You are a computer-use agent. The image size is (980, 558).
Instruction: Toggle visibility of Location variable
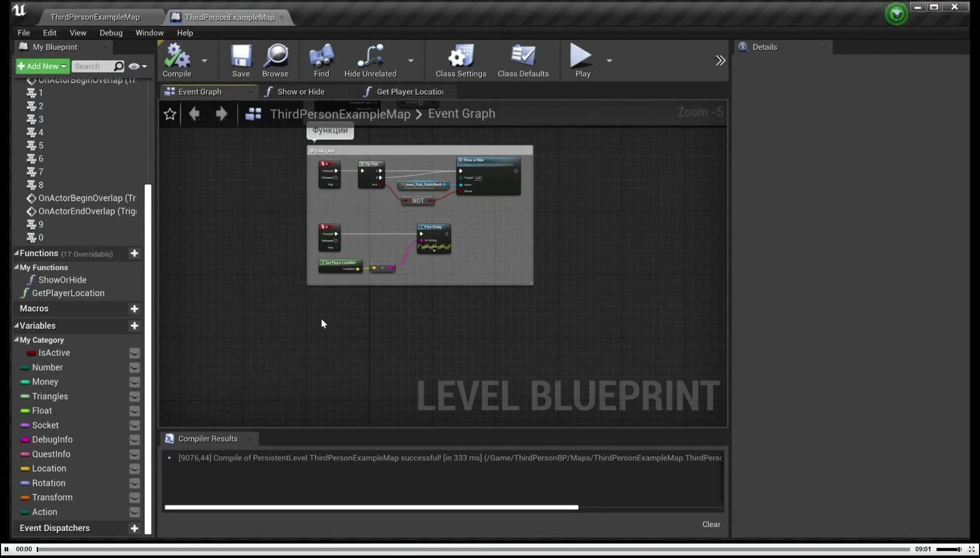[x=135, y=469]
